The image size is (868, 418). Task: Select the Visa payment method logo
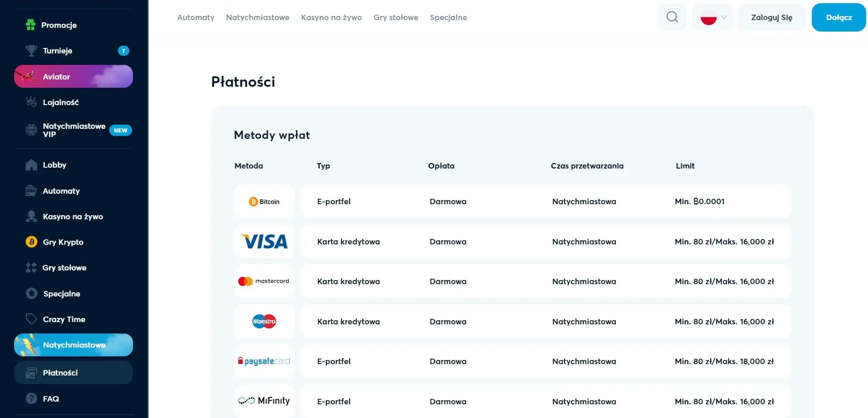pos(264,242)
